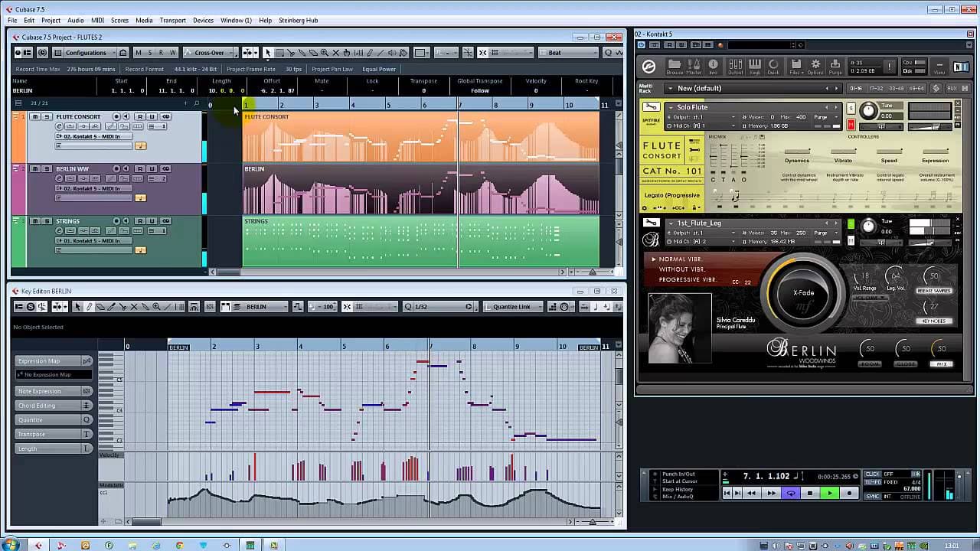Open Chord Editing section
The width and height of the screenshot is (980, 551).
[x=54, y=406]
